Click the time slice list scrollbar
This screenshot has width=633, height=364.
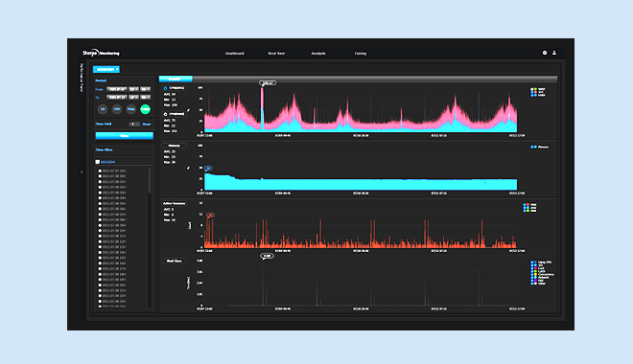pyautogui.click(x=150, y=180)
